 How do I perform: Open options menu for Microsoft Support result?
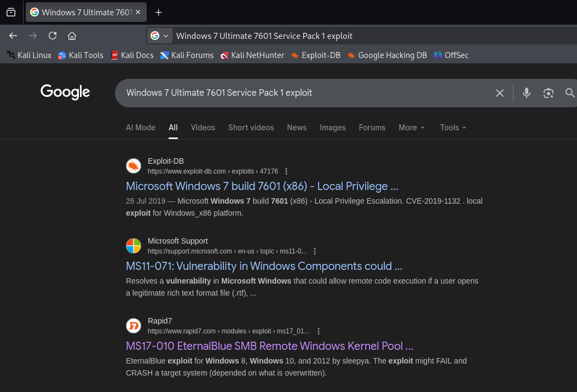pos(315,251)
